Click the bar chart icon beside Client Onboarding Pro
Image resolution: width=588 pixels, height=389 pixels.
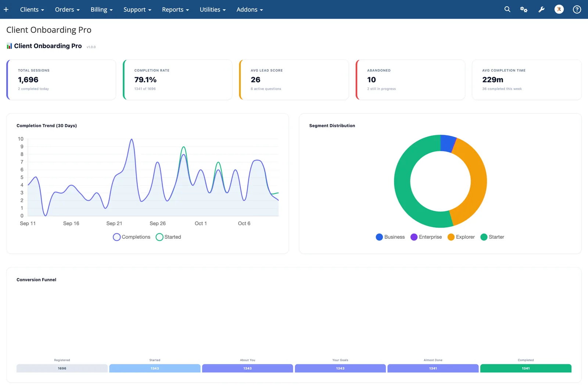(x=9, y=46)
